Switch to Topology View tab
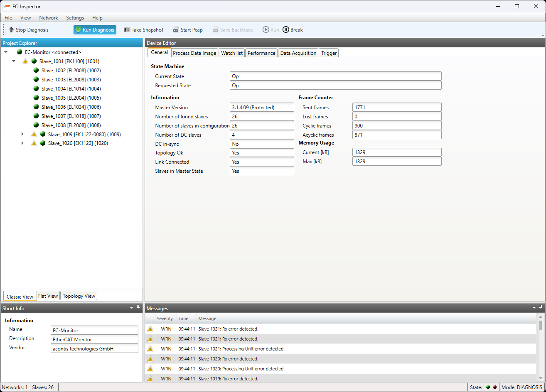This screenshot has width=546, height=392. pos(79,296)
